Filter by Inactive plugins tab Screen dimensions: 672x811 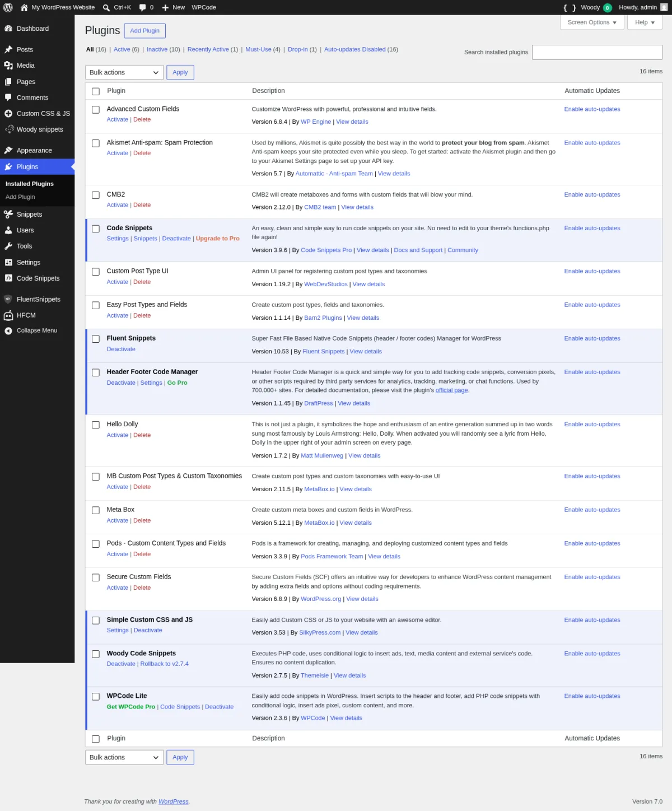157,49
